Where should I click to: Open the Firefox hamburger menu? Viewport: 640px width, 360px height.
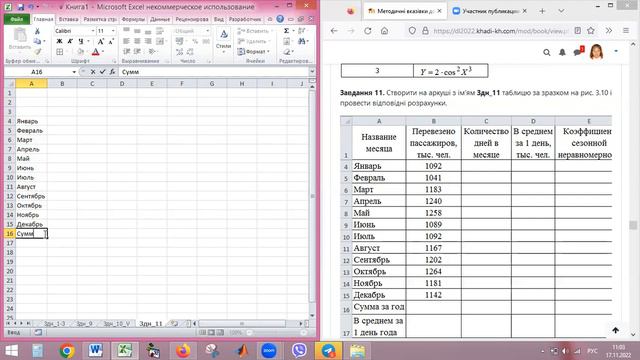tap(626, 31)
